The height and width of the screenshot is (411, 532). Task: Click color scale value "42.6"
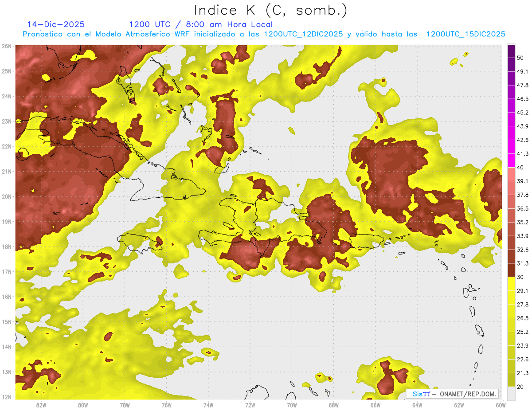click(522, 140)
